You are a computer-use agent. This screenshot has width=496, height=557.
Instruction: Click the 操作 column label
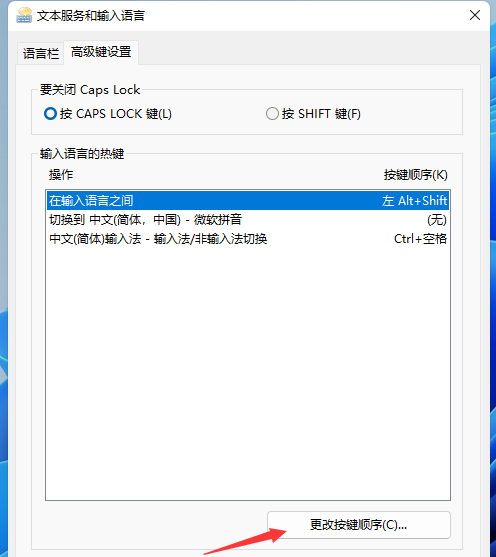coord(61,175)
